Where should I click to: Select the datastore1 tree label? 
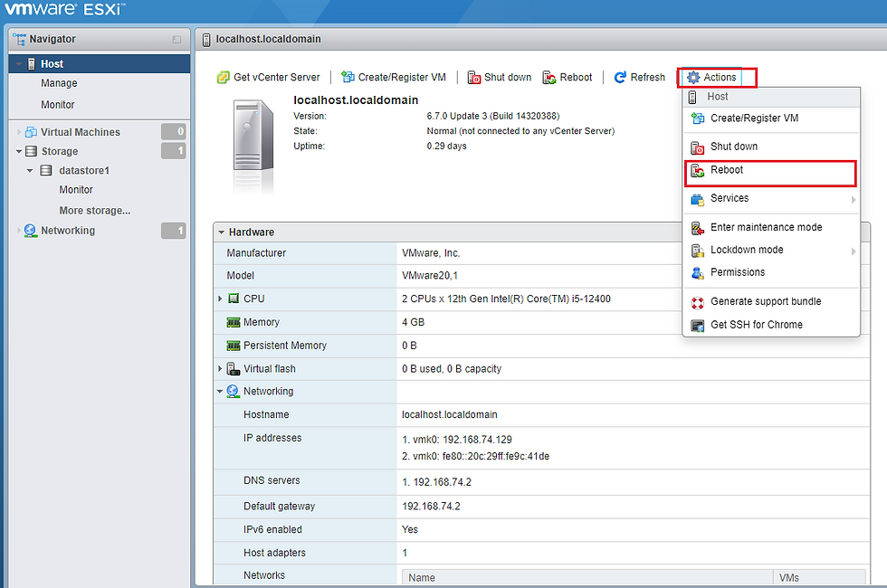[84, 171]
